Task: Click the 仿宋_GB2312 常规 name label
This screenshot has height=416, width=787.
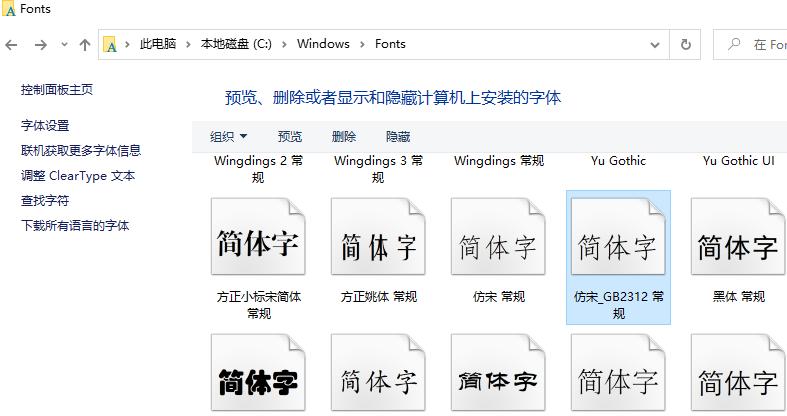Action: coord(618,305)
